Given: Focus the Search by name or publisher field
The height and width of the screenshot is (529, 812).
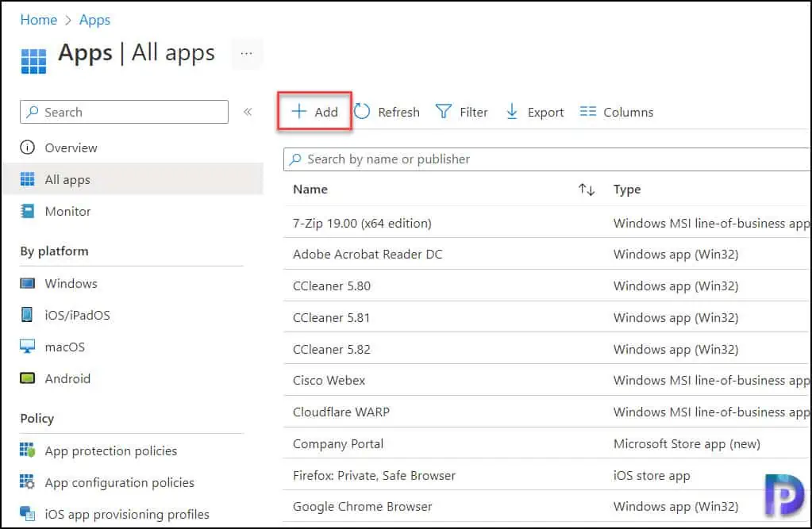Looking at the screenshot, I should (548, 159).
